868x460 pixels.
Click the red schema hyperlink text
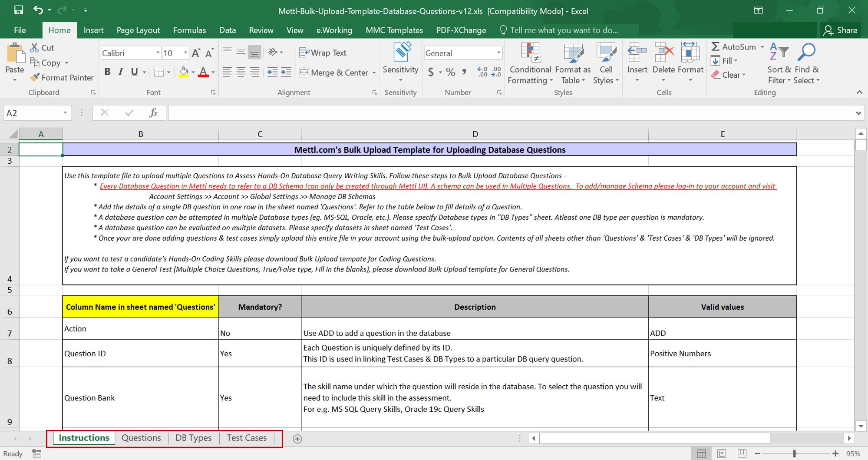coord(438,186)
